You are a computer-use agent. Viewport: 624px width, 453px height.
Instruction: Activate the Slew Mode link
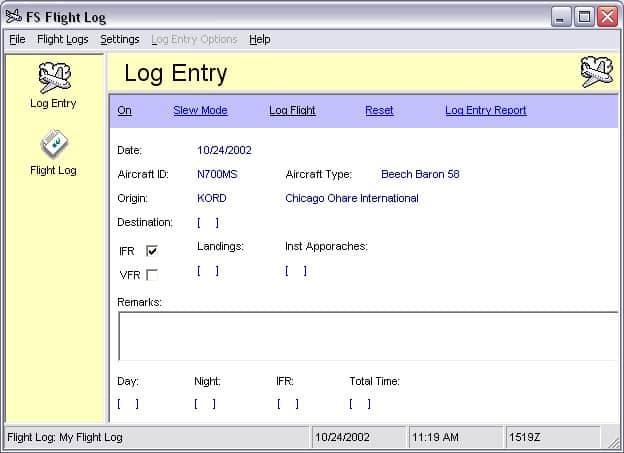point(200,111)
